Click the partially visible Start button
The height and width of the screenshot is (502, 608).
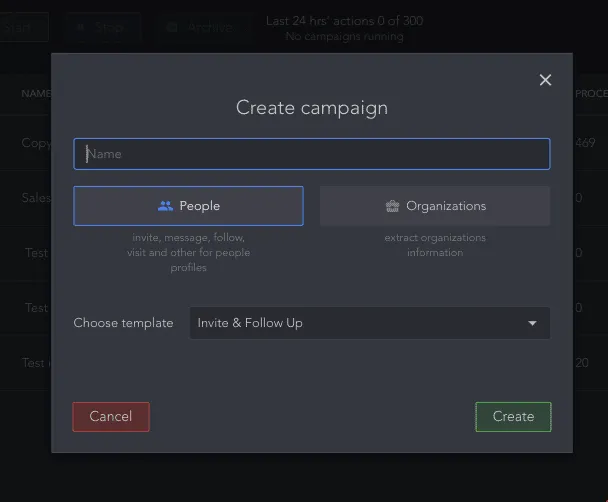24,27
